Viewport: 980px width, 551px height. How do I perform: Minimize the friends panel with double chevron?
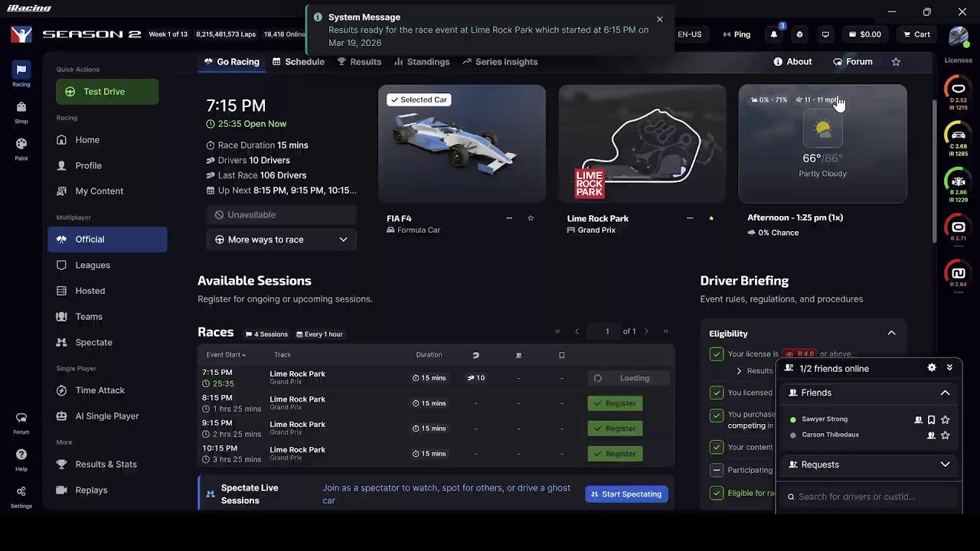coord(949,368)
